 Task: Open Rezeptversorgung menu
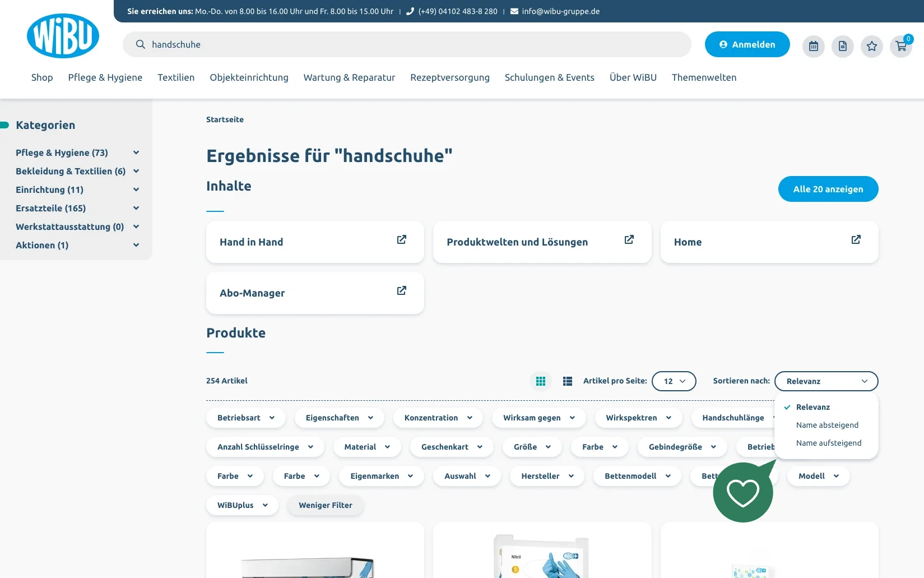point(450,77)
